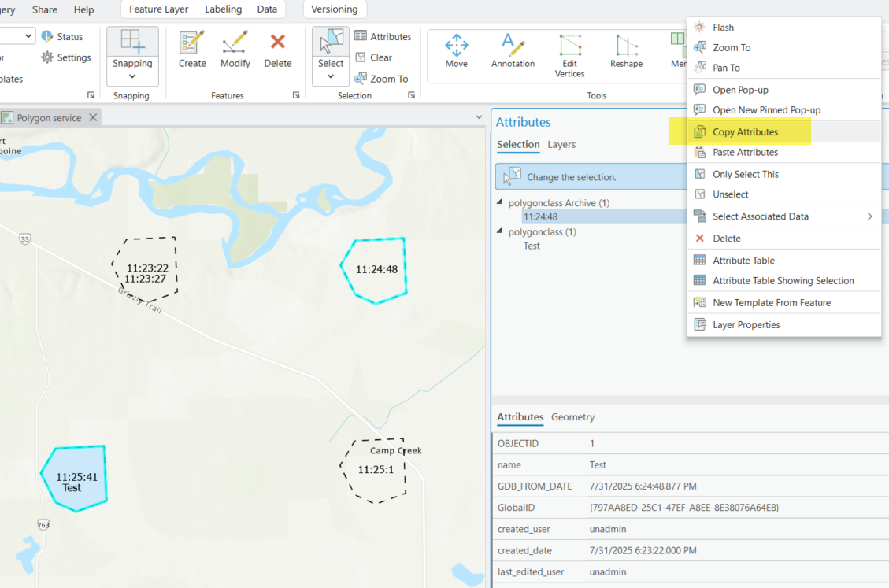Click Paste Attributes menu item
Screen dimensions: 889x588
point(784,152)
